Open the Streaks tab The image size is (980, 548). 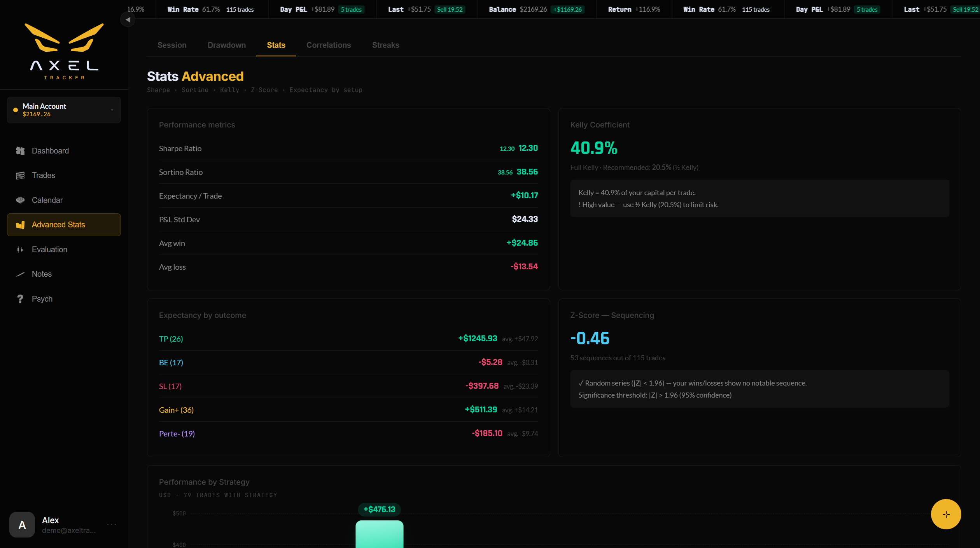(x=386, y=45)
